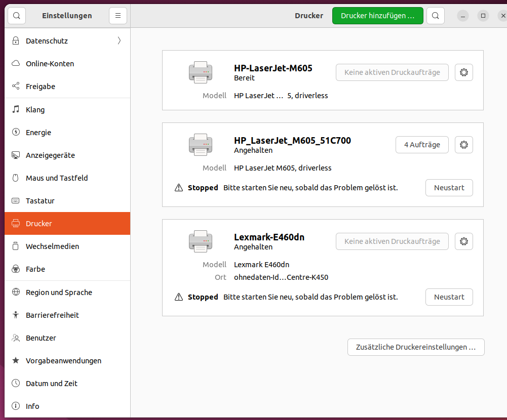The image size is (507, 420).
Task: Click the info icon beside Info
Action: 16,406
